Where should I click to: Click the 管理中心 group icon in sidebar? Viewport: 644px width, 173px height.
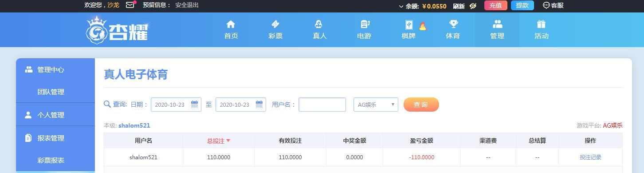pos(29,69)
